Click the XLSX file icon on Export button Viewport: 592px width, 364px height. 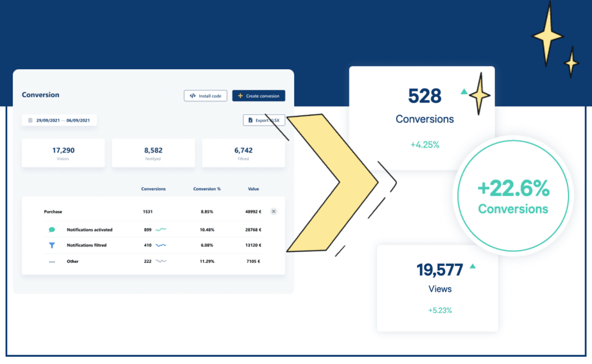(x=251, y=120)
